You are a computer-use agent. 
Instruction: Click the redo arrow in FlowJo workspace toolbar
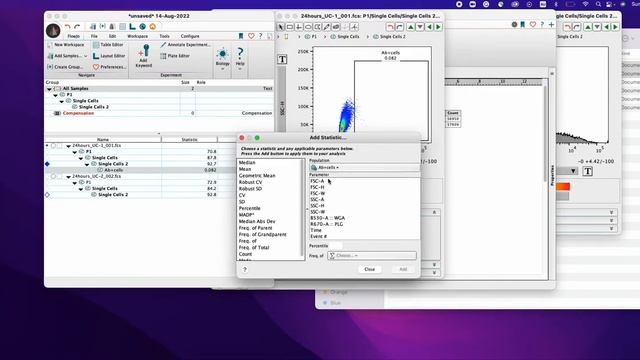(x=77, y=27)
